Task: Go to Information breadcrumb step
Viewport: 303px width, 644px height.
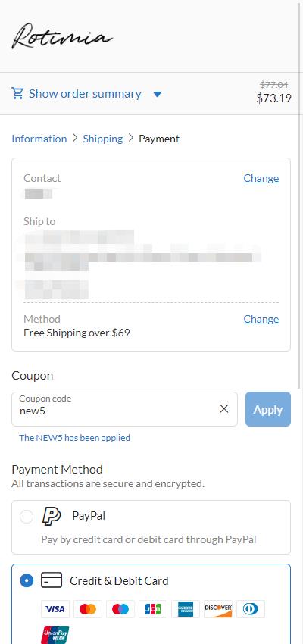Action: click(x=39, y=139)
